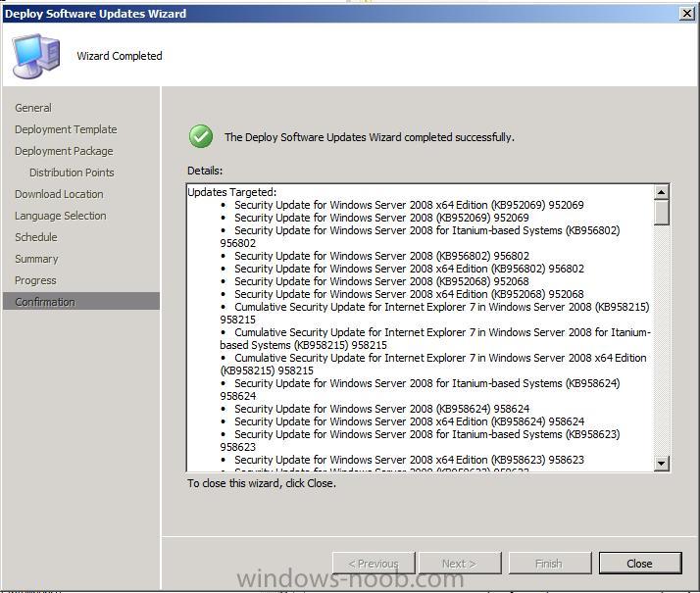Click the < Previous button
Viewport: 700px width, 593px height.
click(x=374, y=564)
